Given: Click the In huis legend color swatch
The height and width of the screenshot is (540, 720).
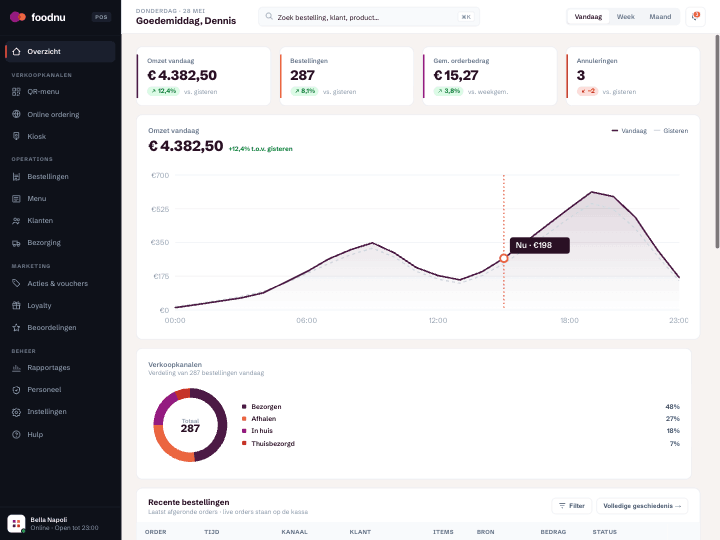Looking at the screenshot, I should (244, 430).
